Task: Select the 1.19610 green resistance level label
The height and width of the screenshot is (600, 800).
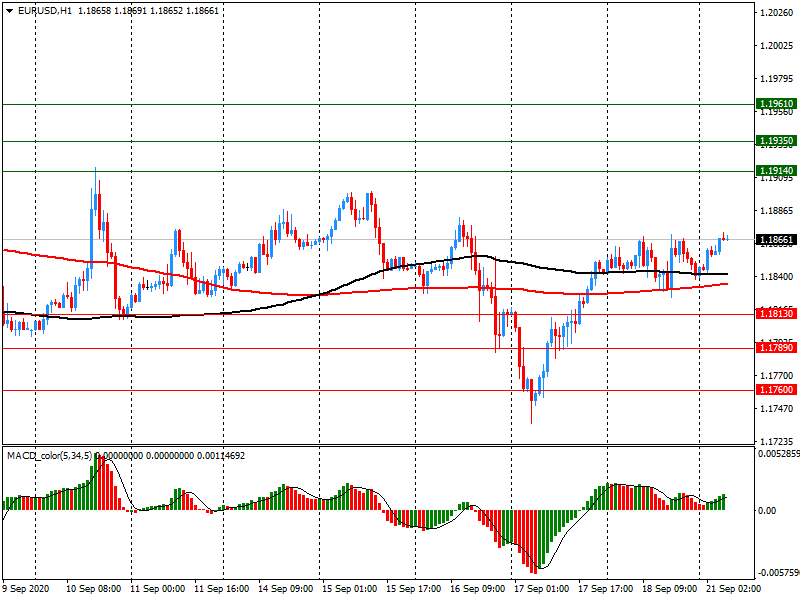Action: pyautogui.click(x=776, y=104)
